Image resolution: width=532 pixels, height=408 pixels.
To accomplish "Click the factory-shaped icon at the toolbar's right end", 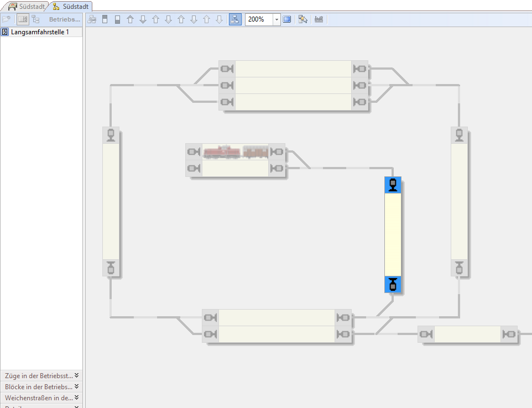I will point(319,19).
